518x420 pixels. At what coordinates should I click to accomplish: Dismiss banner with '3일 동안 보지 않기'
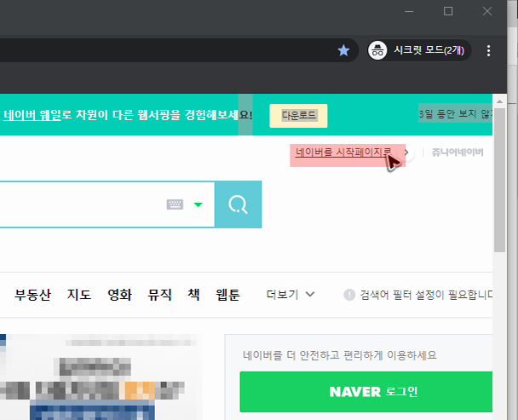tap(456, 113)
